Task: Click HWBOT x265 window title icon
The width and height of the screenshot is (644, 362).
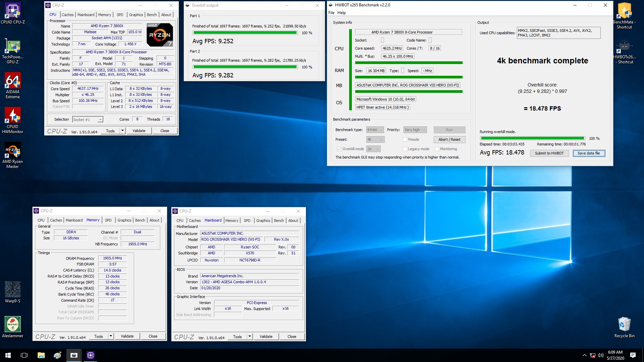Action: (x=331, y=5)
